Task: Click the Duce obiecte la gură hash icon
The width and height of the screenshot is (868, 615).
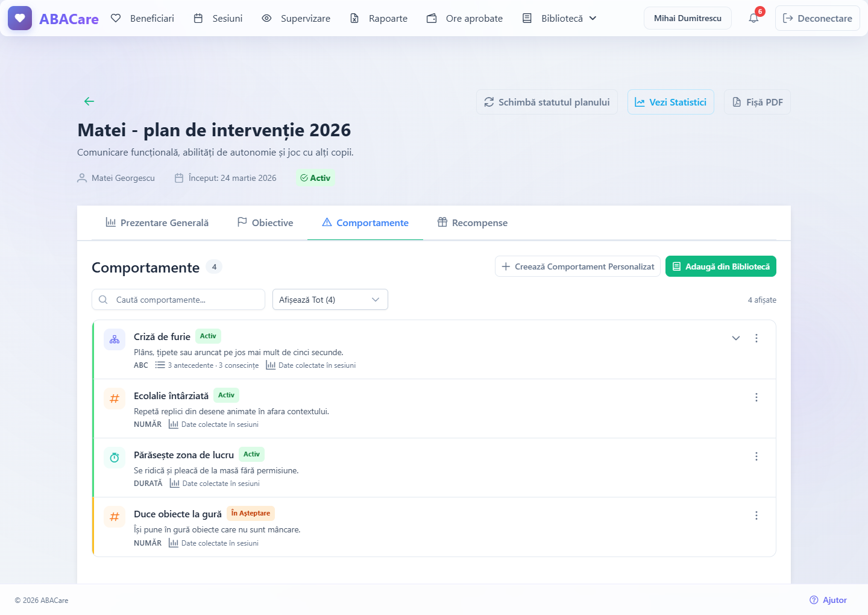Action: 115,517
